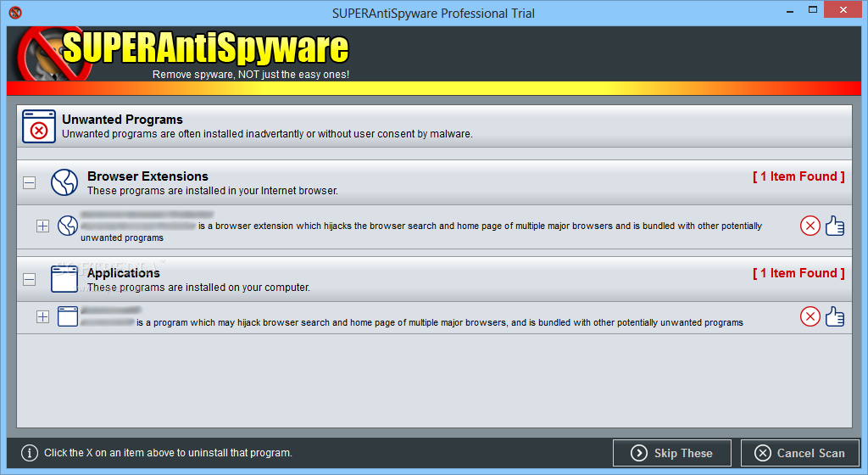
Task: Expand the application item details
Action: coord(42,316)
